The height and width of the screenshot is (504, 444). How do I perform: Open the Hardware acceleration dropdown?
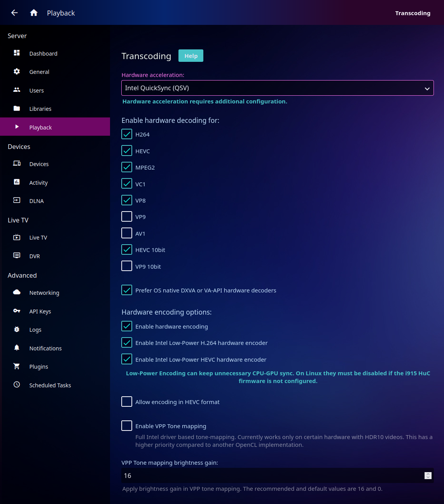tap(277, 88)
